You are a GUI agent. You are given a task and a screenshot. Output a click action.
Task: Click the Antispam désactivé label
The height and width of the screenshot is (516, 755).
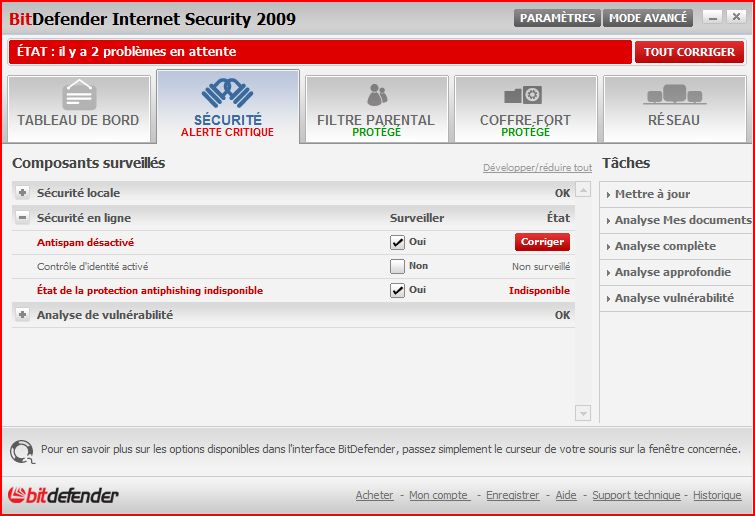[85, 243]
